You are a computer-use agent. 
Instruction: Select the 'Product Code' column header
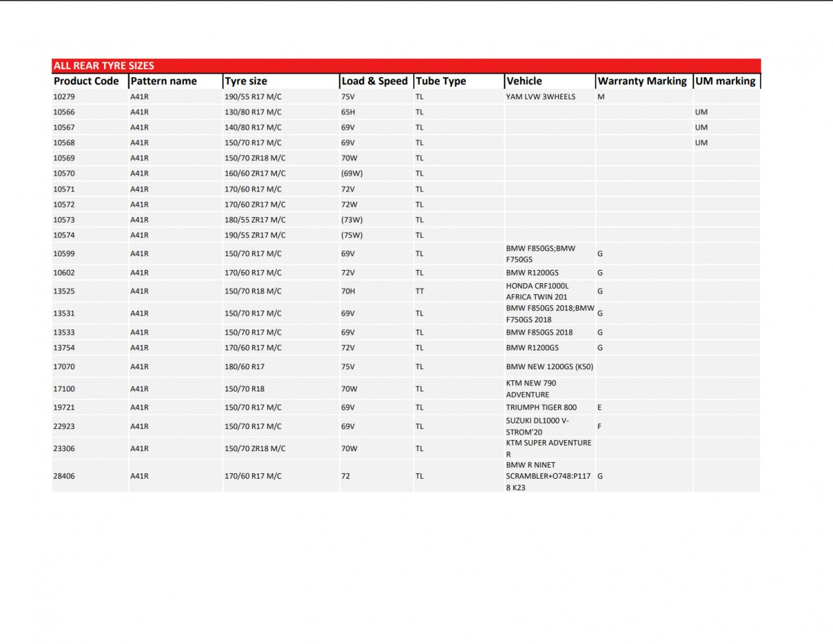(86, 81)
